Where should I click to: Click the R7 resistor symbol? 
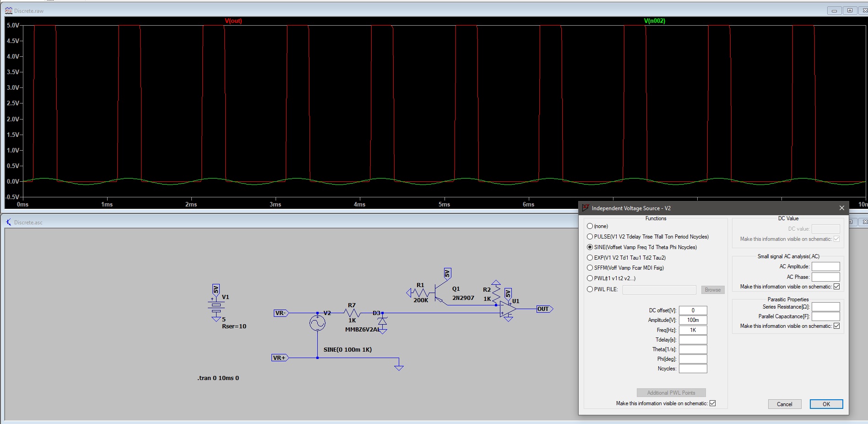pyautogui.click(x=352, y=313)
